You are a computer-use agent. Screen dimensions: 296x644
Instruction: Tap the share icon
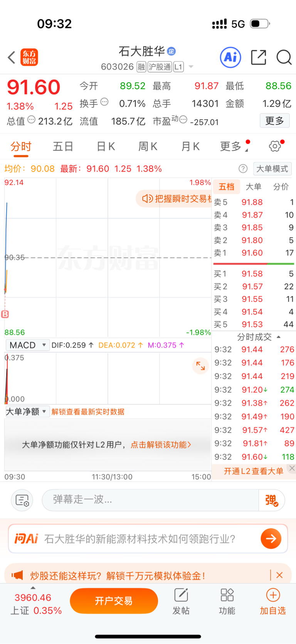(x=259, y=57)
